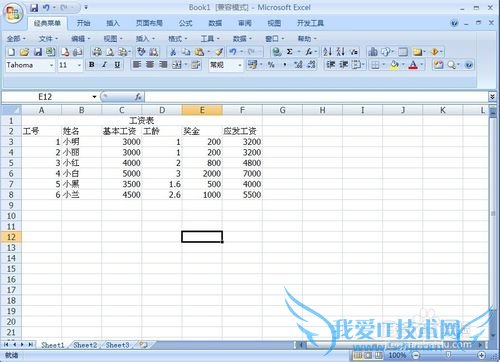Switch to Normal view in the status bar
This screenshot has width=500, height=362.
pos(357,355)
